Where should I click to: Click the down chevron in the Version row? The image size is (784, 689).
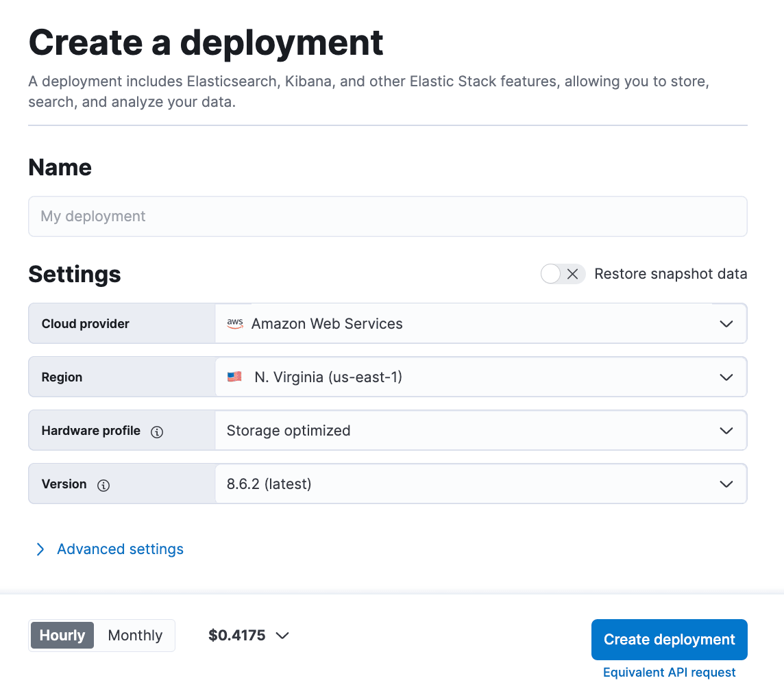tap(726, 484)
